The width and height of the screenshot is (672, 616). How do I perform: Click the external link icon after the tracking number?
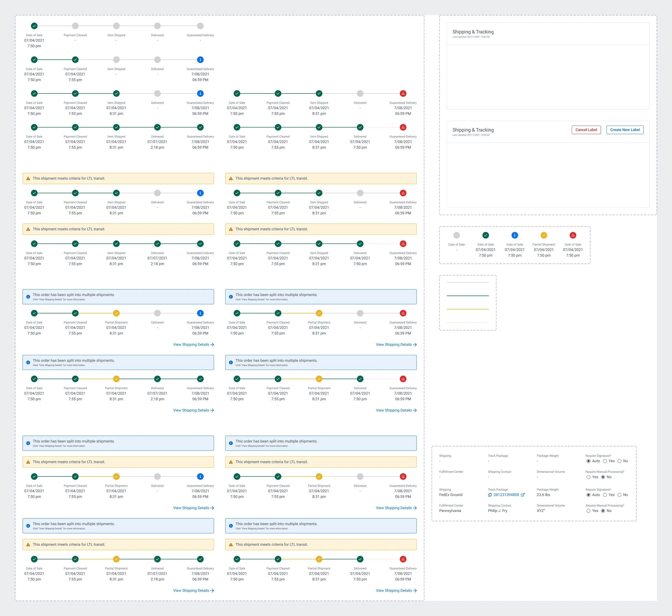point(523,495)
